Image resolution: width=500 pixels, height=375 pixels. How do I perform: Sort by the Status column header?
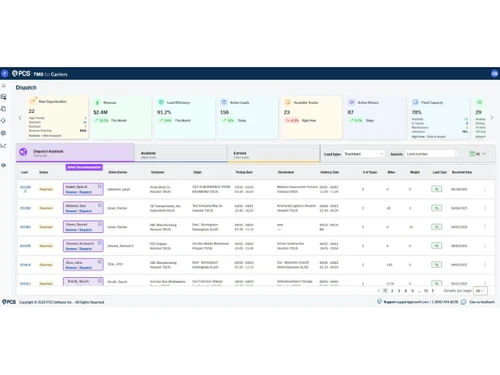click(44, 172)
